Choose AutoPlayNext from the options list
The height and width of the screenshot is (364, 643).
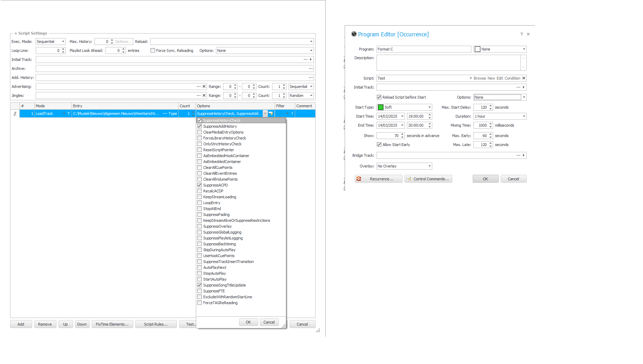click(215, 267)
